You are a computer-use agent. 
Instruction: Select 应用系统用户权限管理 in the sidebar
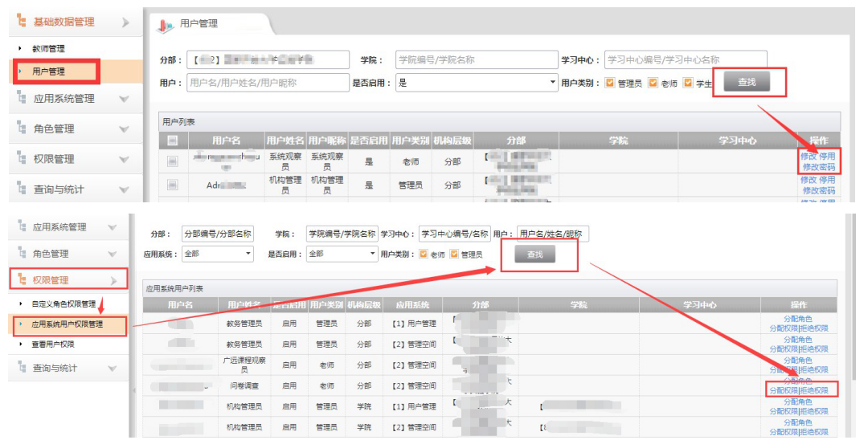point(67,325)
